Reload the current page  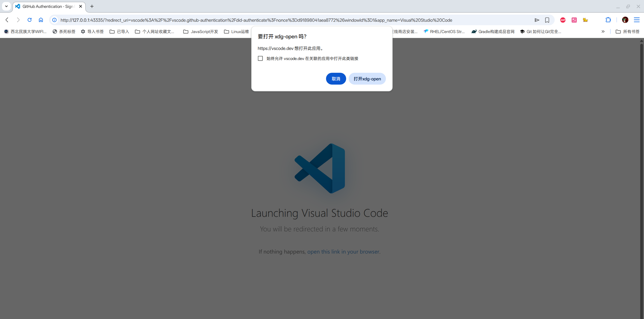pos(29,20)
